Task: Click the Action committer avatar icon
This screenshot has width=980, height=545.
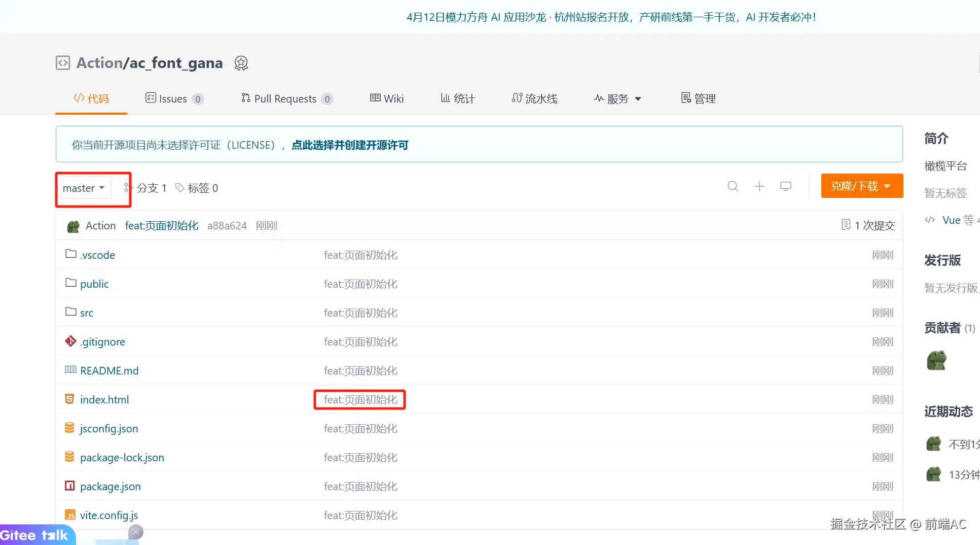Action: click(74, 226)
